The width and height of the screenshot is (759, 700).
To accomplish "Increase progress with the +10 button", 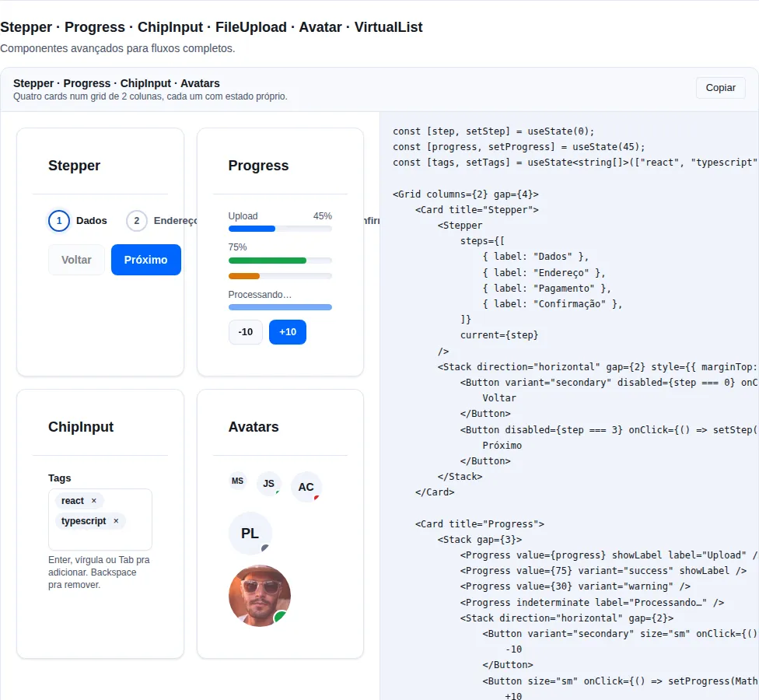I will coord(288,331).
